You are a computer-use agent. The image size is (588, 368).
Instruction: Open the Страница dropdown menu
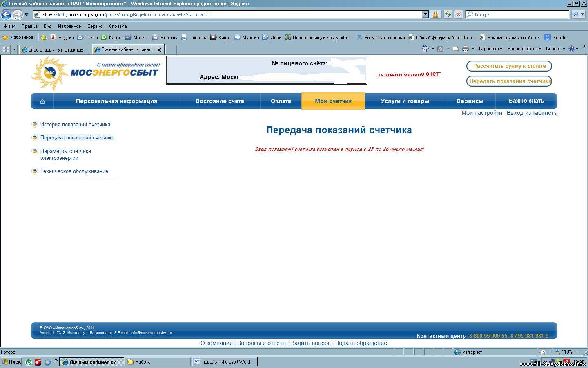490,49
